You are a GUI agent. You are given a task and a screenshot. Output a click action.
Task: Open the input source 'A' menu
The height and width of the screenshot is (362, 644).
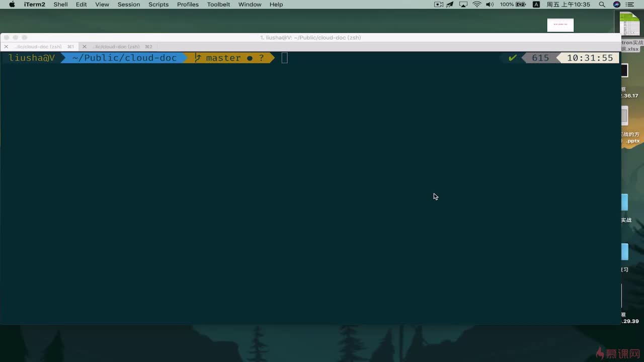click(x=536, y=5)
